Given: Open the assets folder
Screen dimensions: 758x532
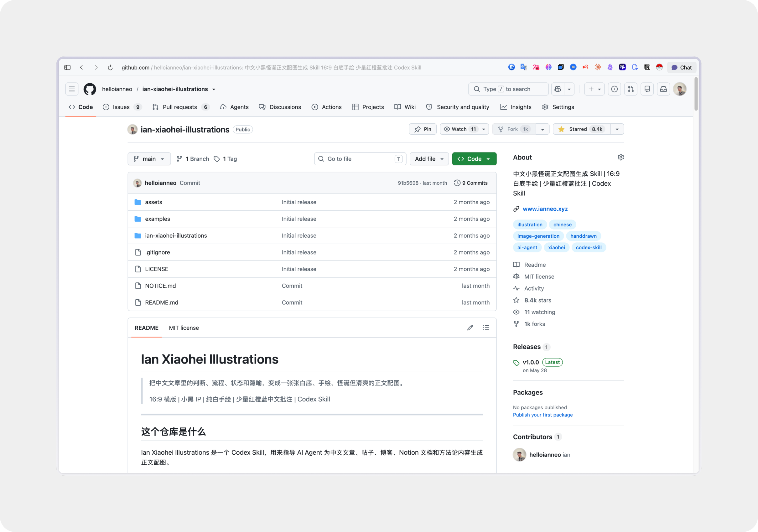Looking at the screenshot, I should point(153,202).
